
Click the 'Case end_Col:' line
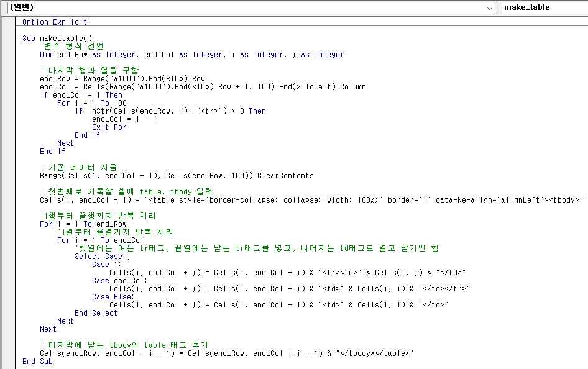point(119,281)
